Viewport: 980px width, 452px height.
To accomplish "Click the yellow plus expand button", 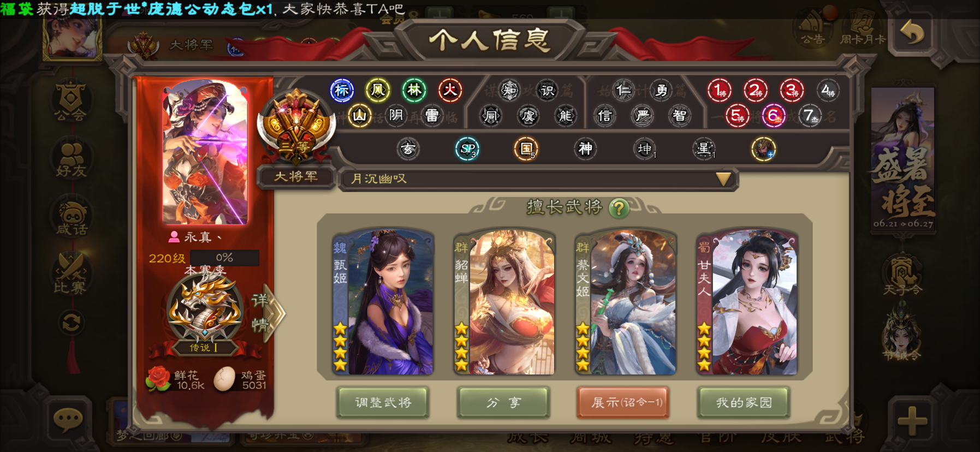I will click(912, 421).
